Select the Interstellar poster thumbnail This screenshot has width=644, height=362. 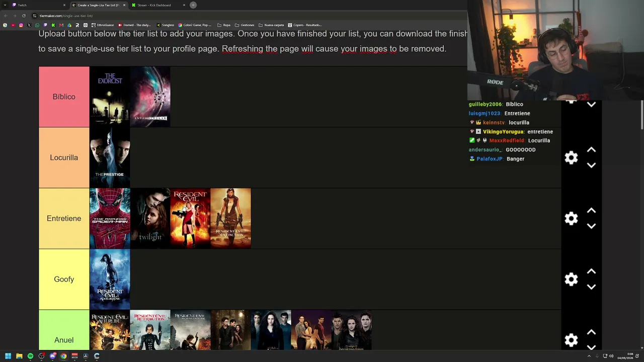coord(150,97)
